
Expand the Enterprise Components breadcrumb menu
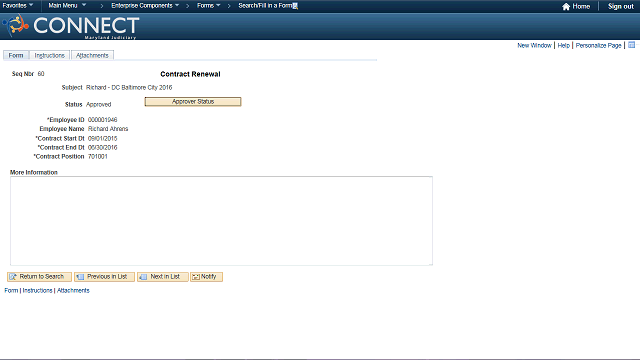click(x=145, y=6)
